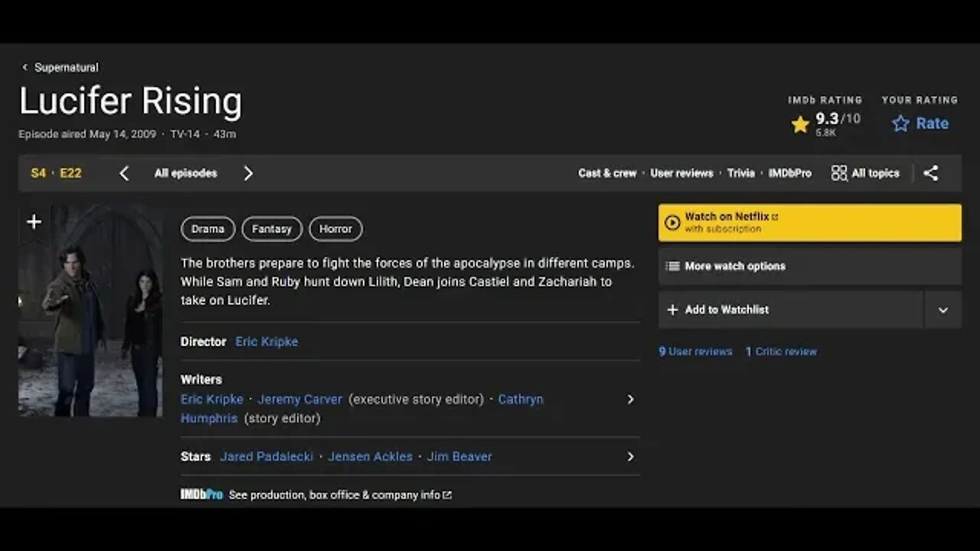Click the external link icon after company info
This screenshot has width=980, height=551.
pos(447,495)
